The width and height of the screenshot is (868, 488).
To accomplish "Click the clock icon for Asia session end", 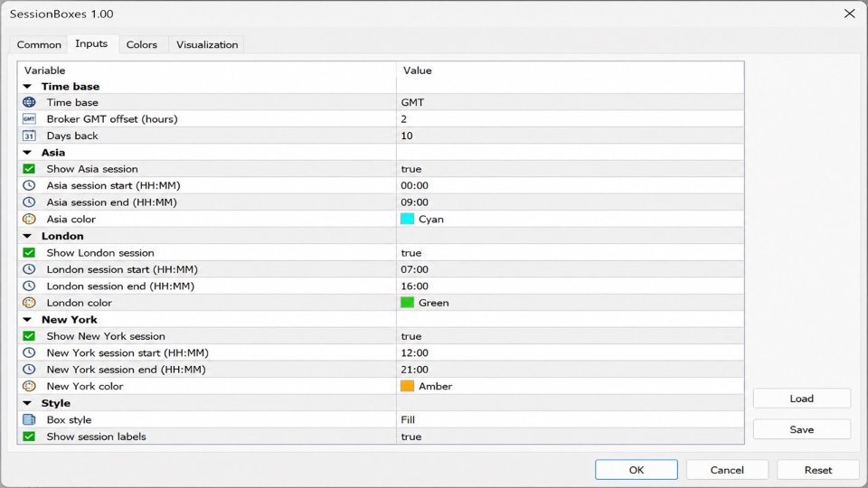I will pyautogui.click(x=29, y=202).
